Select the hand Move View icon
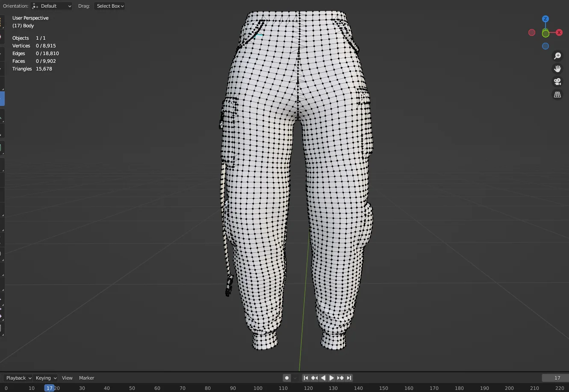The height and width of the screenshot is (392, 569). click(557, 68)
